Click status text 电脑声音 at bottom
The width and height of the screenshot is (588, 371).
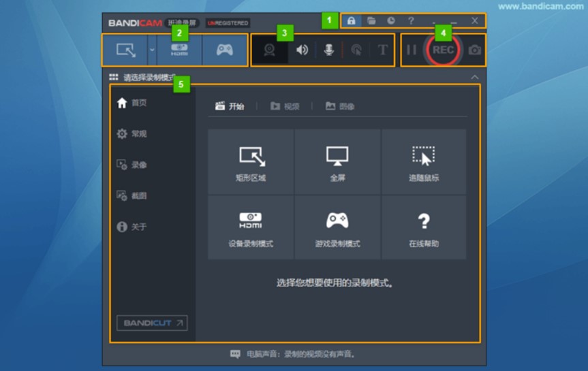(300, 354)
